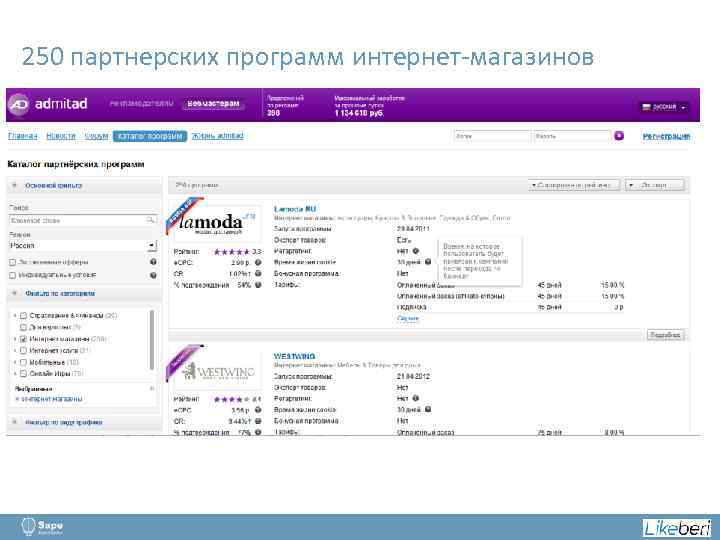Collapse the Фильтр по категориям section
Image resolution: width=720 pixels, height=540 pixels.
pyautogui.click(x=15, y=293)
